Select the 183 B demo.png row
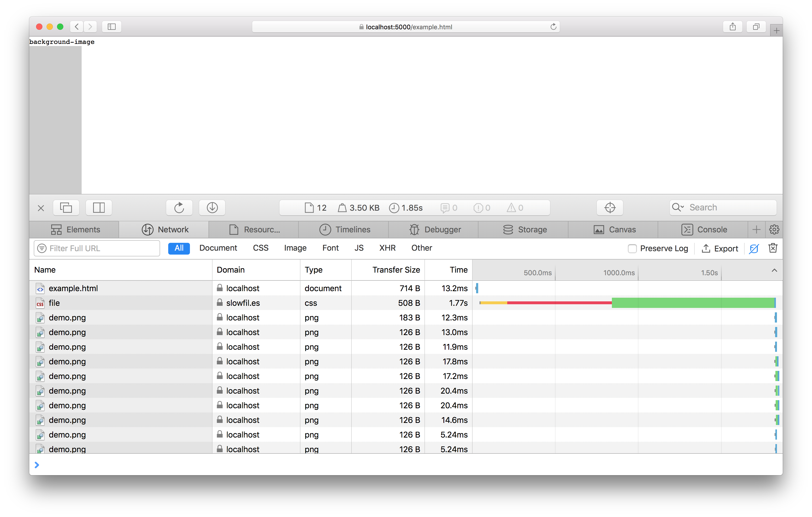The image size is (812, 517). (406, 318)
